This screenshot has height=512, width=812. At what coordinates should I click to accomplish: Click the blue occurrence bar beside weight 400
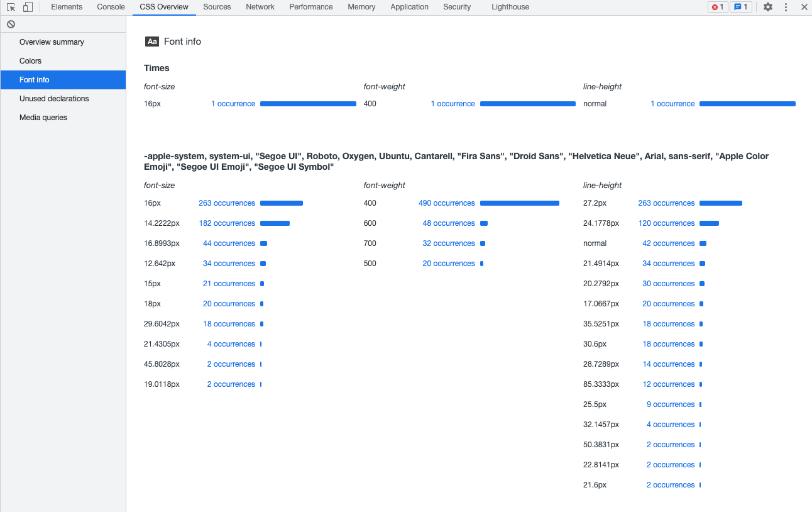pyautogui.click(x=520, y=203)
